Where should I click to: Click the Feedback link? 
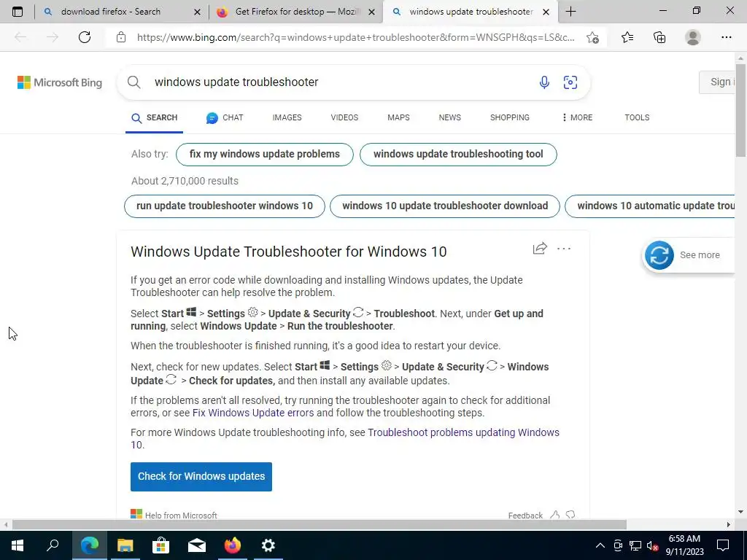(525, 516)
